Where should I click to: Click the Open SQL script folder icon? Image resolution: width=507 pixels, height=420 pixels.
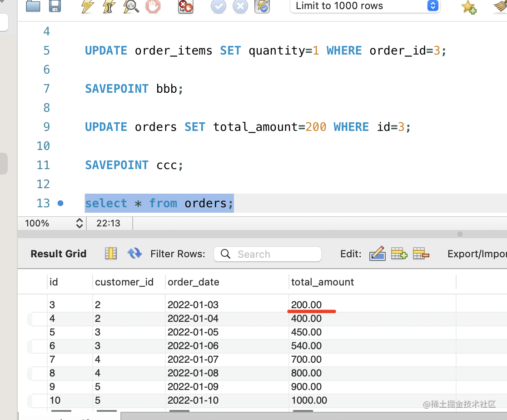[x=33, y=6]
